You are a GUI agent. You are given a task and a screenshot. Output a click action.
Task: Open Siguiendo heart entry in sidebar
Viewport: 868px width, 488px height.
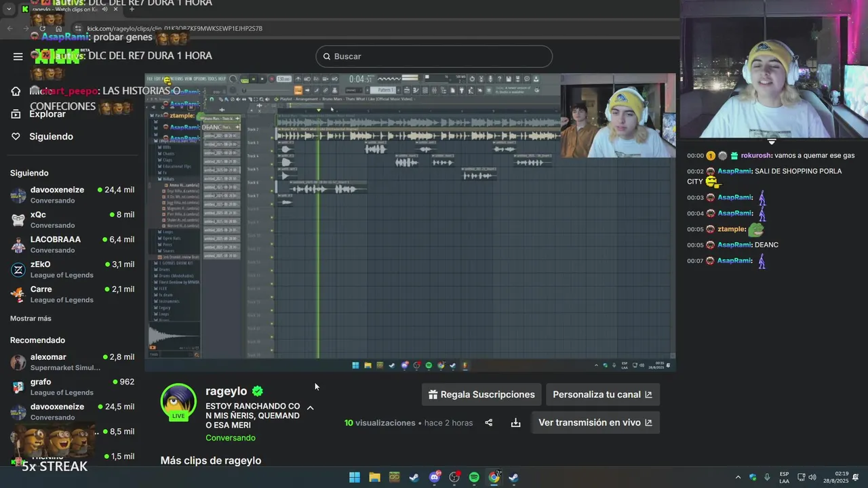(x=42, y=136)
